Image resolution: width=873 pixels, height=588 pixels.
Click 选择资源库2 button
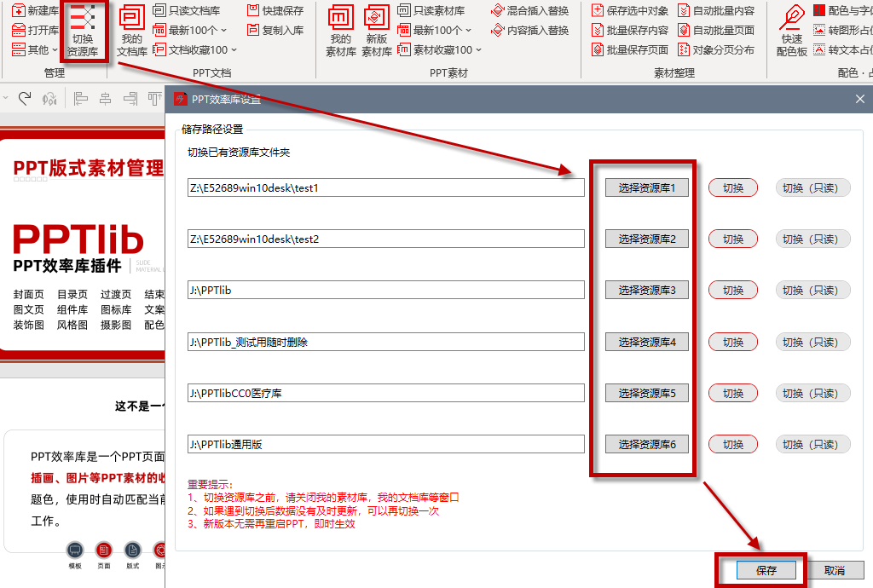[x=647, y=239]
